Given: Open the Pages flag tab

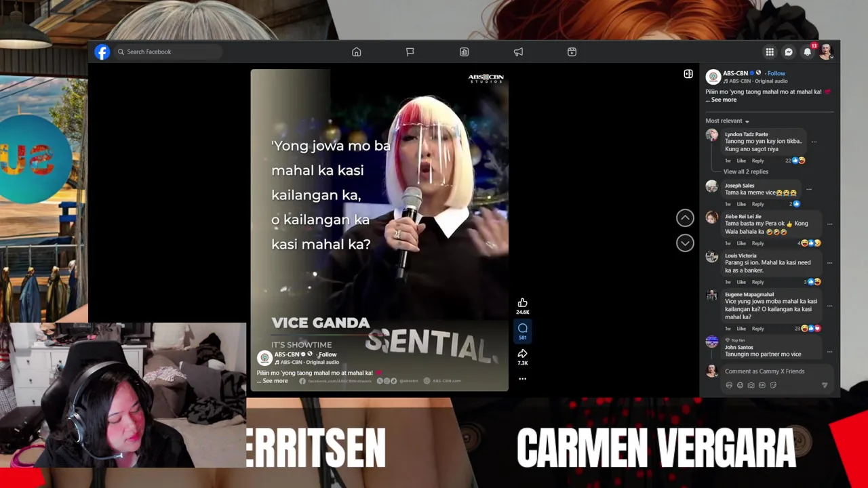Looking at the screenshot, I should coord(410,52).
